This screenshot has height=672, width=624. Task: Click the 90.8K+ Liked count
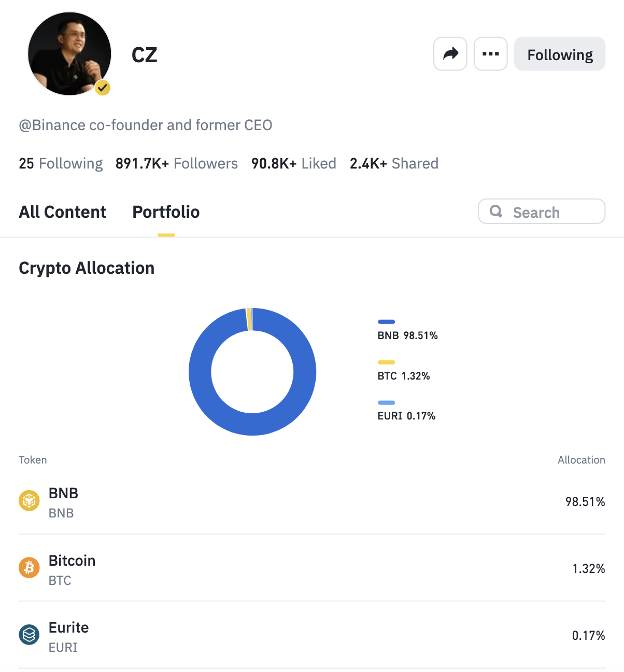(293, 164)
